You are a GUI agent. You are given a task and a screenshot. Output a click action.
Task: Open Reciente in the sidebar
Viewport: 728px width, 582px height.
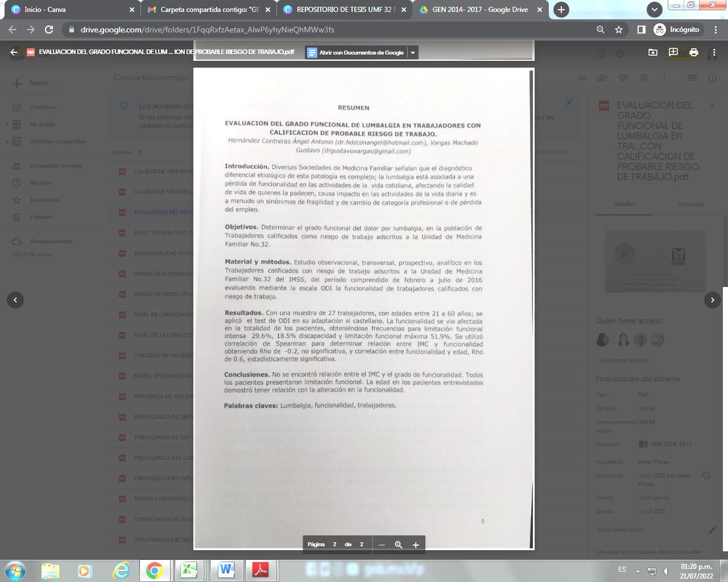(41, 183)
